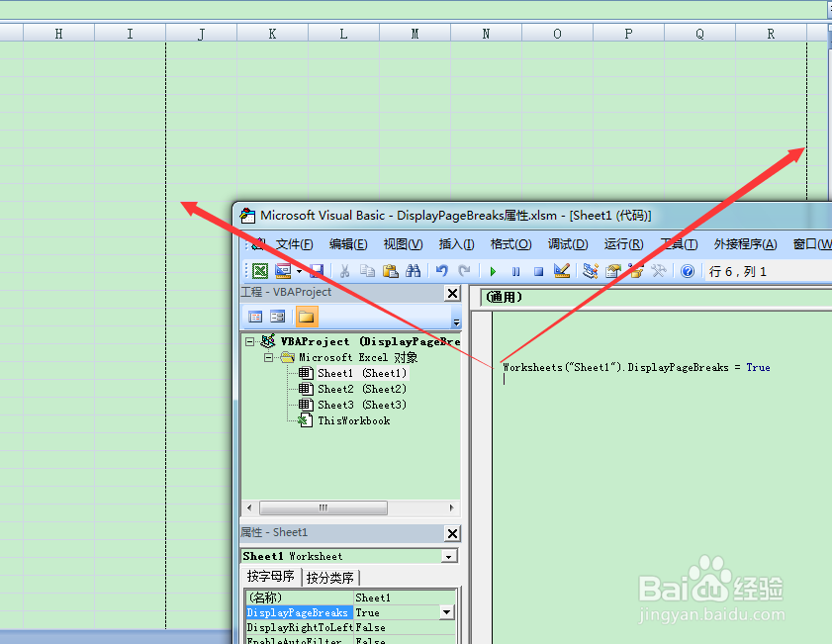Screen dimensions: 832x644
Task: Open the Sheet1 Worksheet object dropdown
Action: click(x=449, y=557)
